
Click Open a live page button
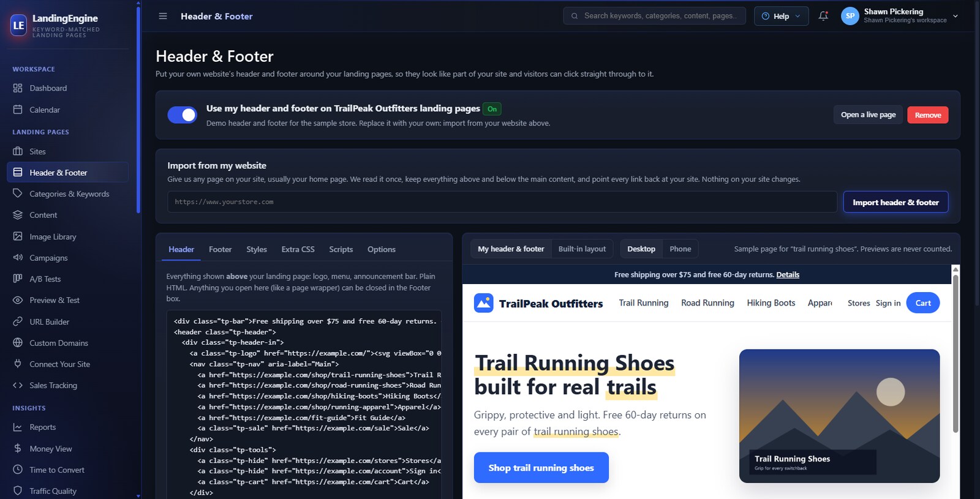(868, 115)
